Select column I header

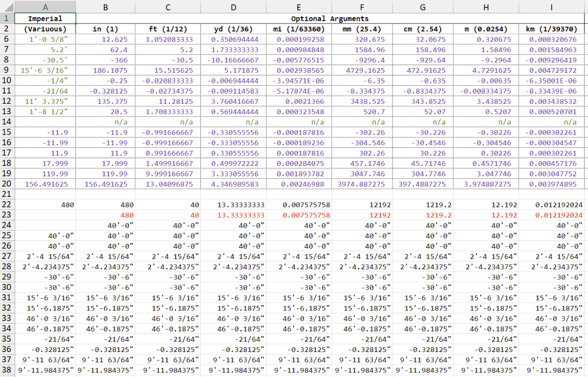(552, 7)
